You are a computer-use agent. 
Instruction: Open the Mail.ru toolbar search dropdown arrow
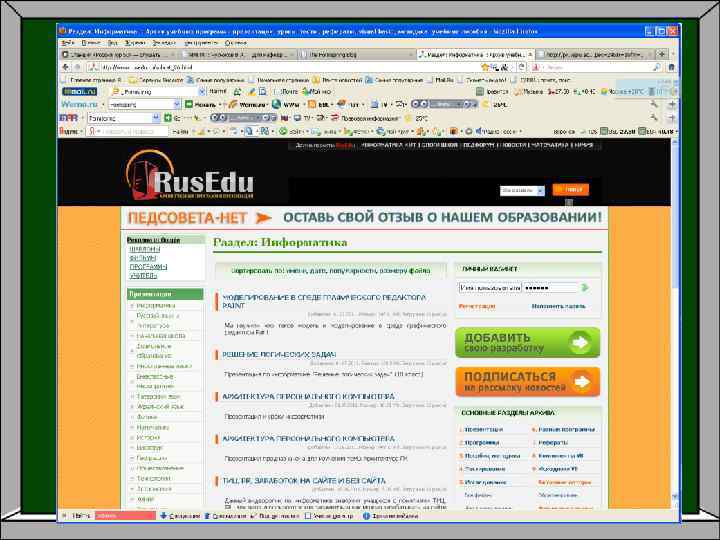click(x=201, y=92)
